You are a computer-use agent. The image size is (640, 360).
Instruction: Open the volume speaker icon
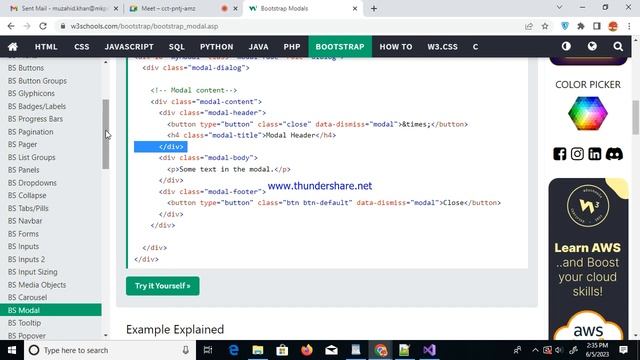(559, 350)
